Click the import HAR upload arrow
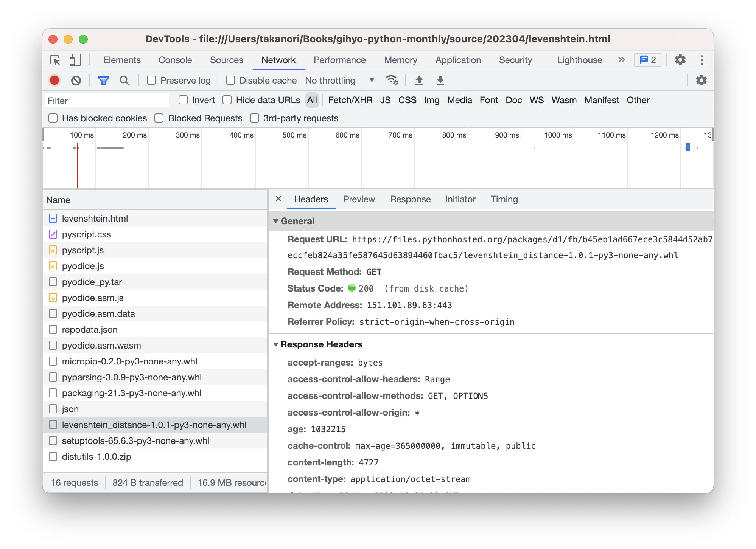The width and height of the screenshot is (756, 549). click(x=419, y=80)
